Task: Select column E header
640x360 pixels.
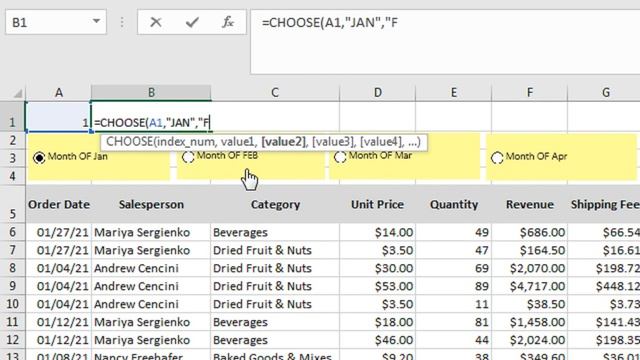Action: 453,93
